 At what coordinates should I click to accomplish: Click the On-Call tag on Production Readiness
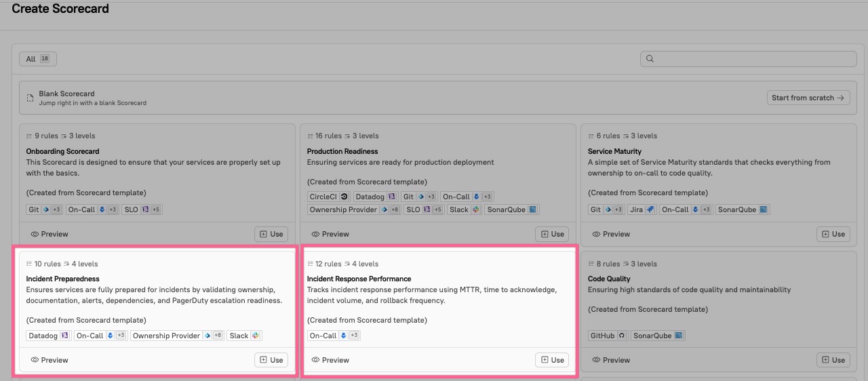pos(467,197)
